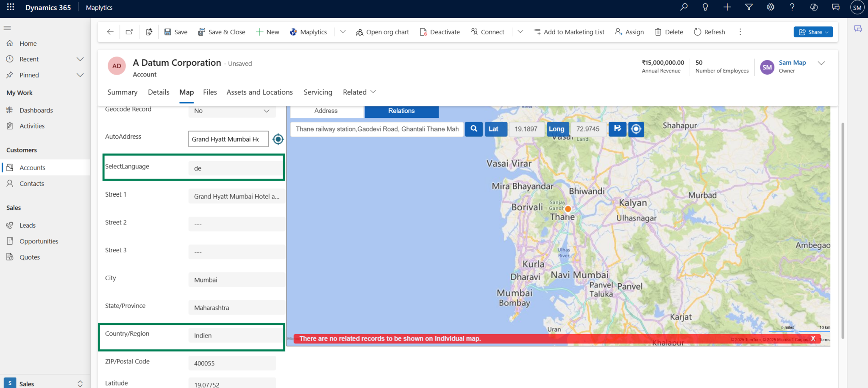Click the Share button
The image size is (868, 388).
pos(812,31)
